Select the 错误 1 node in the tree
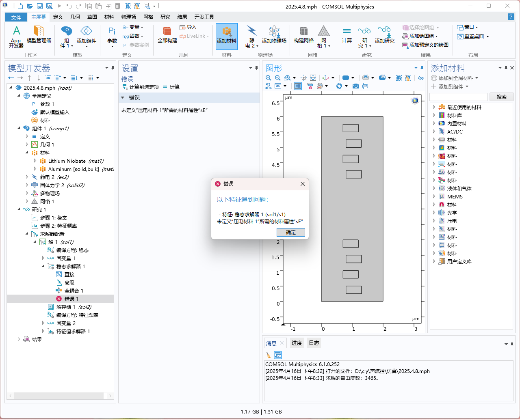The width and height of the screenshot is (520, 420). pyautogui.click(x=60, y=299)
